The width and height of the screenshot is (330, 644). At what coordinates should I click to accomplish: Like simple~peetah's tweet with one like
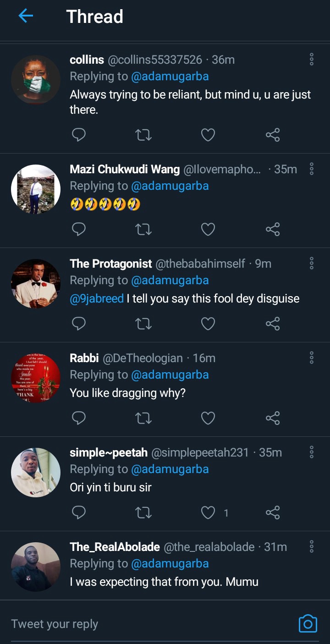click(x=208, y=512)
